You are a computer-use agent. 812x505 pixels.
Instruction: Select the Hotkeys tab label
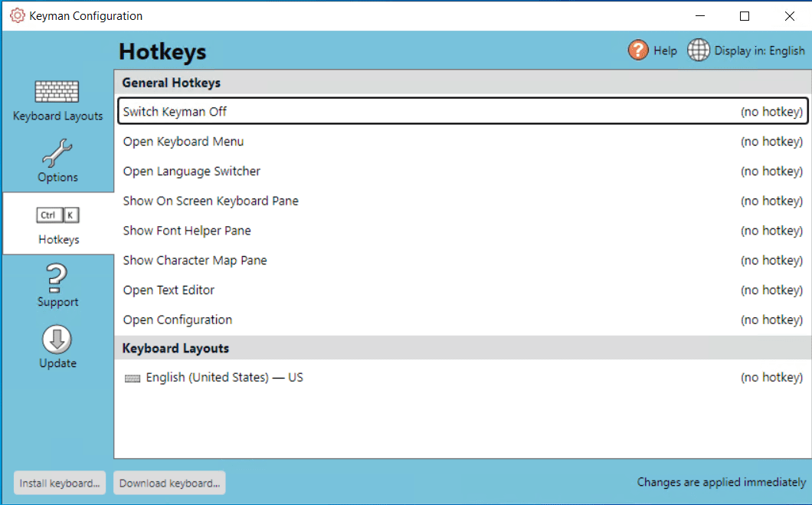point(58,239)
